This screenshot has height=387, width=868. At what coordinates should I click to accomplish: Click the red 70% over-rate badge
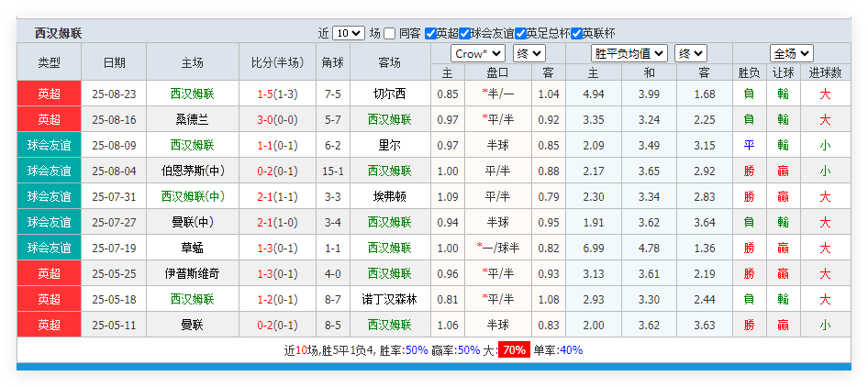click(514, 350)
